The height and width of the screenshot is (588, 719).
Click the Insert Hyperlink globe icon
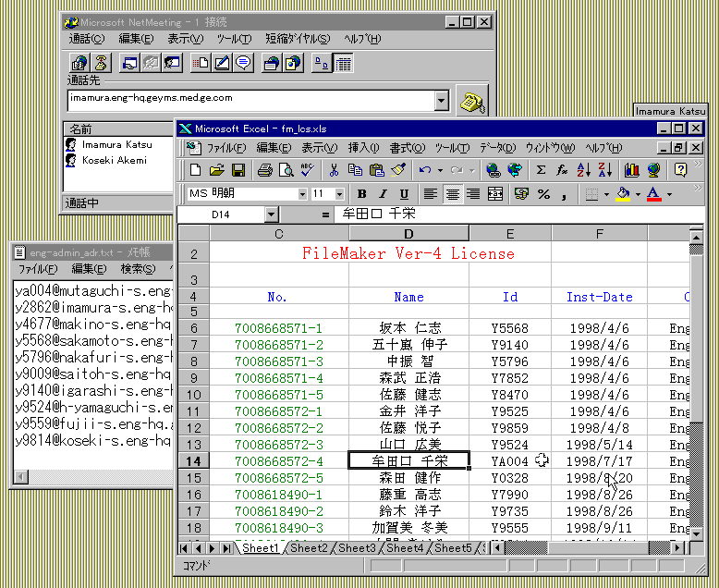tap(494, 170)
